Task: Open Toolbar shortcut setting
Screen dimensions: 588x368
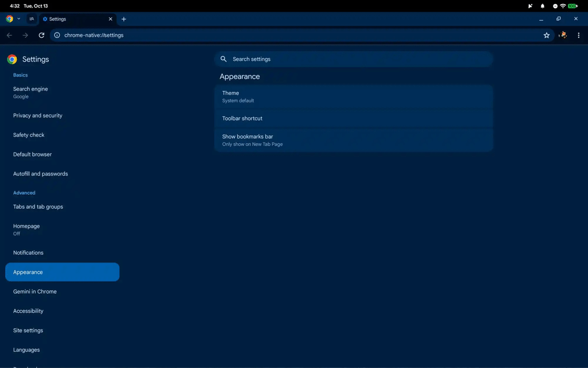Action: pos(353,118)
